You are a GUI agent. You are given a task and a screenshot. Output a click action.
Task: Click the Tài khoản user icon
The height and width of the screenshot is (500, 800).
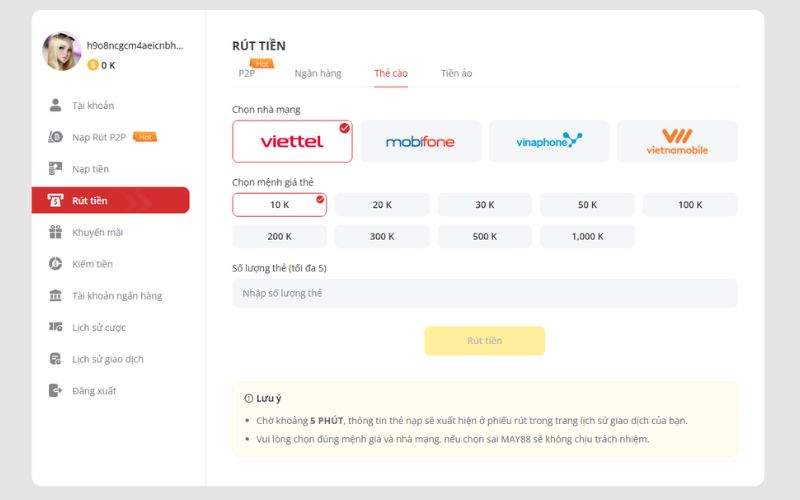[x=55, y=106]
